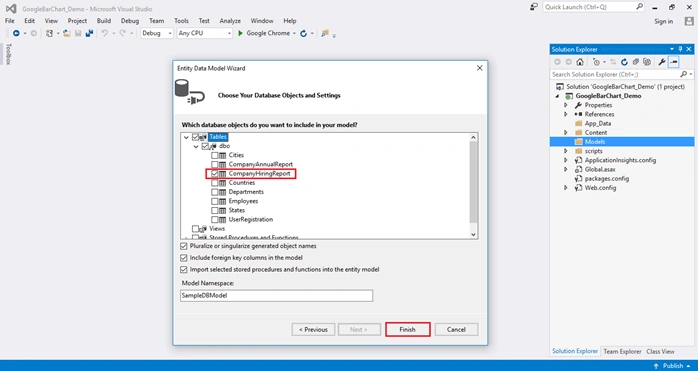
Task: Click the Finish button
Action: [x=407, y=330]
